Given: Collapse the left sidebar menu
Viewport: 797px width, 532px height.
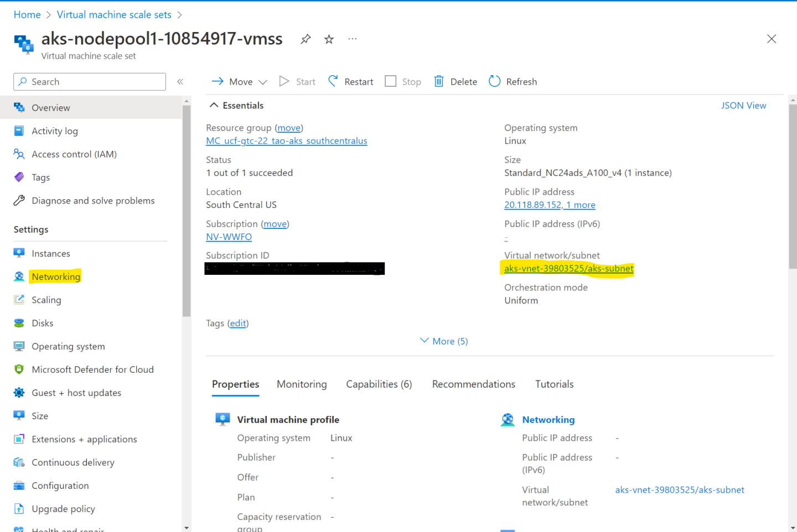Looking at the screenshot, I should (180, 82).
